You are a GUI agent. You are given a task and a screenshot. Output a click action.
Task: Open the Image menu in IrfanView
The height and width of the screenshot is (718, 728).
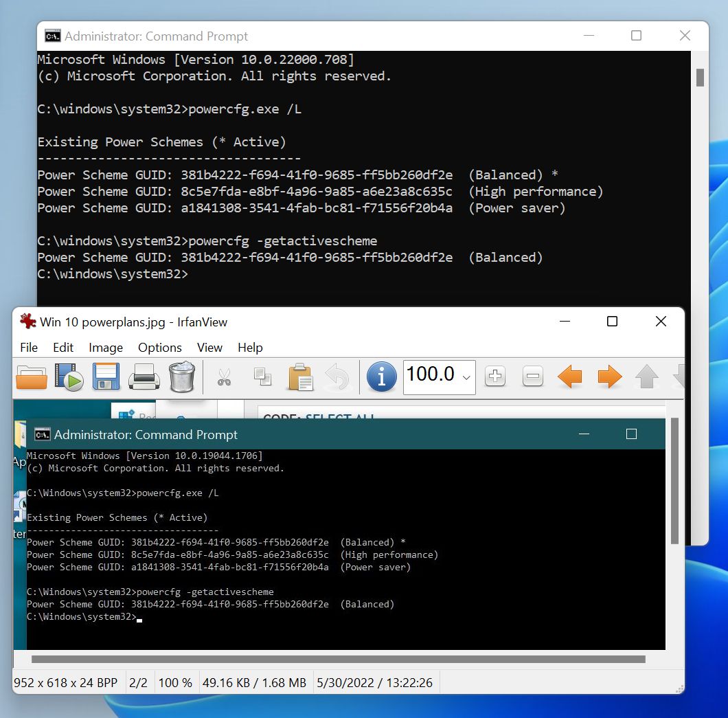(x=106, y=348)
